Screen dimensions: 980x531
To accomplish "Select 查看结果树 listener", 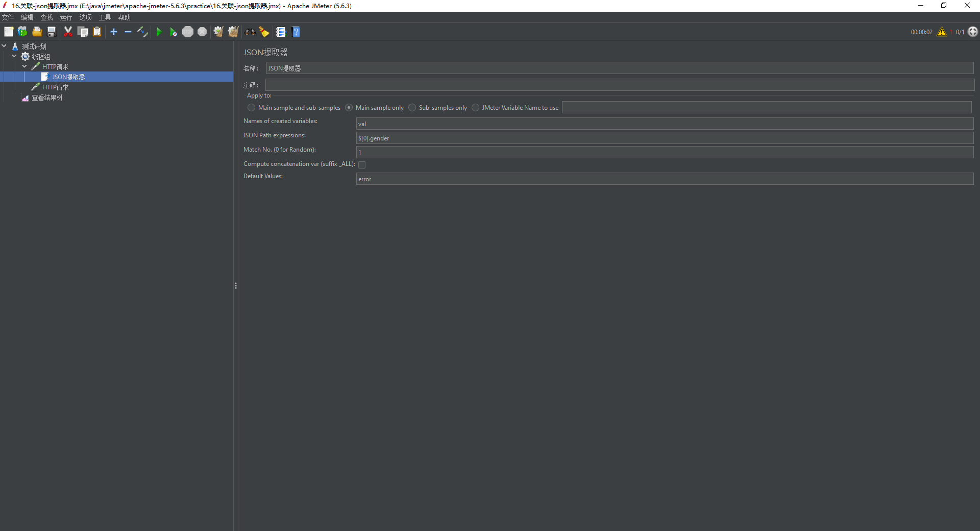I will pyautogui.click(x=47, y=98).
